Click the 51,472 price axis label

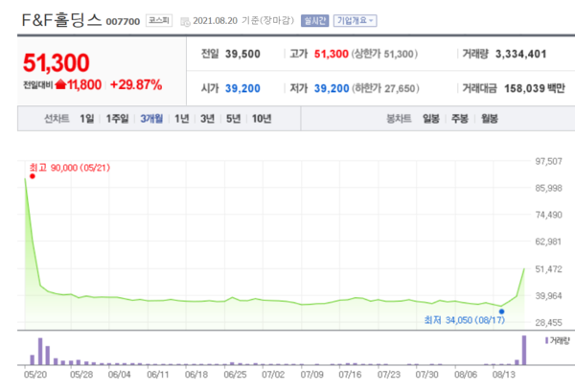click(x=548, y=269)
